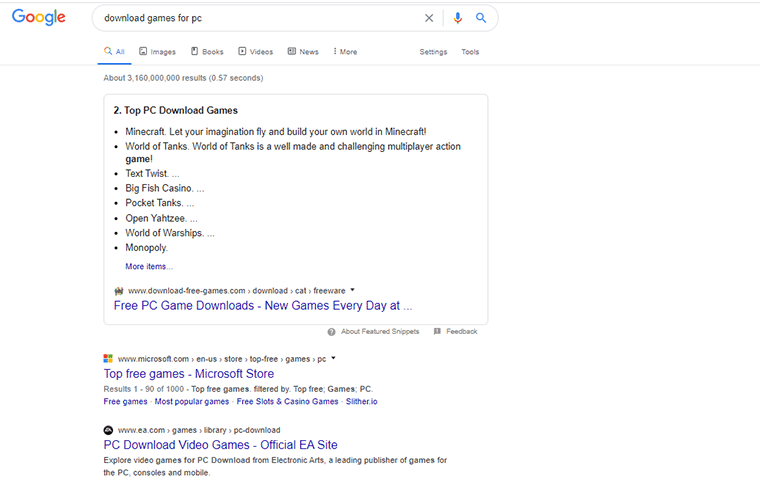
Task: Click the Text Twist list item
Action: [x=152, y=174]
